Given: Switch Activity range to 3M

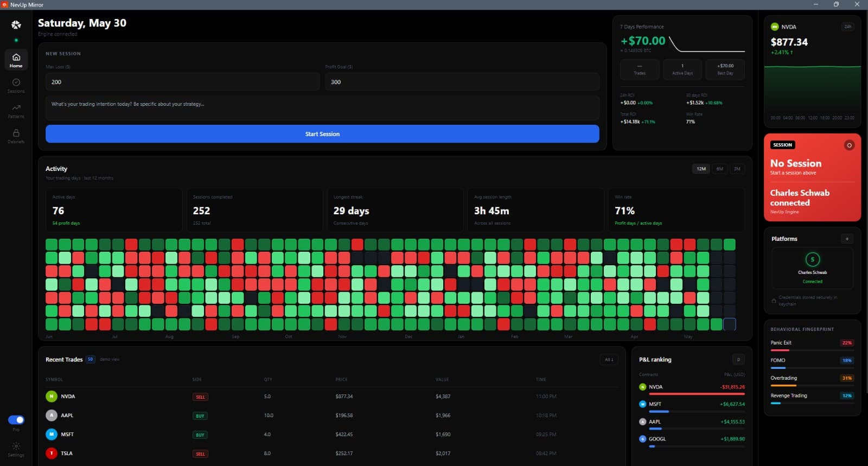Looking at the screenshot, I should [737, 169].
